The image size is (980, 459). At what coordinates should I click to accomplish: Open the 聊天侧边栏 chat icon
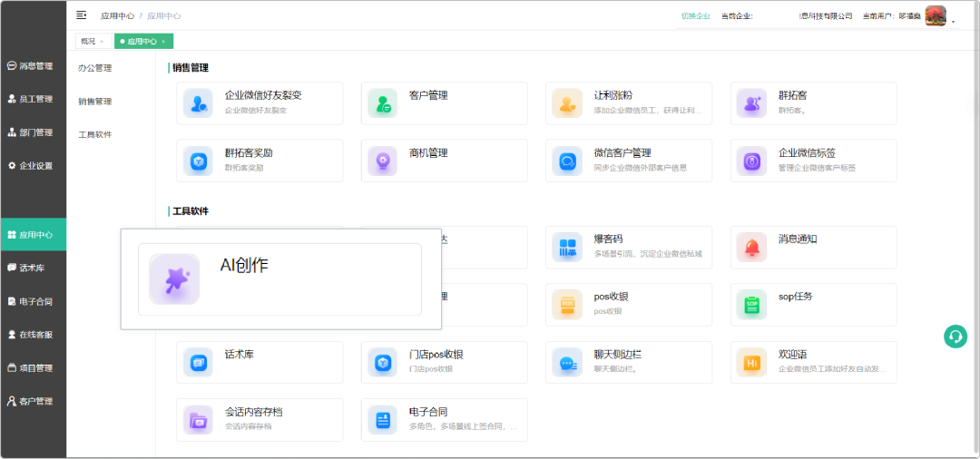coord(567,362)
